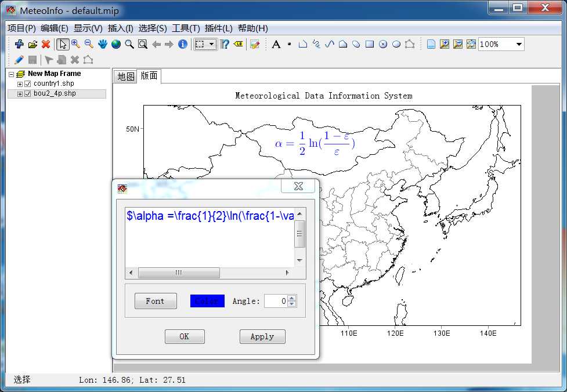Click the grayed polygon vertices icon in second row

point(88,60)
